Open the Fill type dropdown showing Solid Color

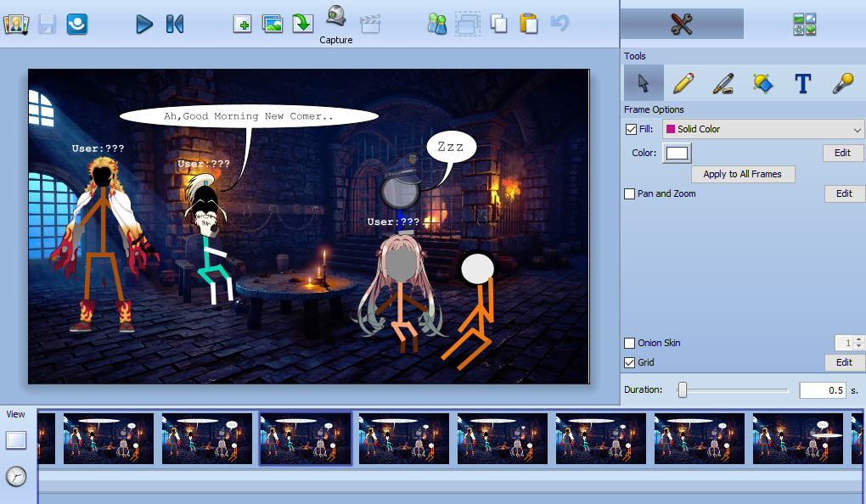coord(762,129)
